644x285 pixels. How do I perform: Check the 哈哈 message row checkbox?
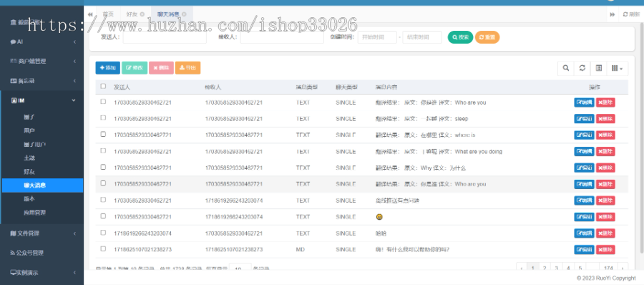(103, 232)
